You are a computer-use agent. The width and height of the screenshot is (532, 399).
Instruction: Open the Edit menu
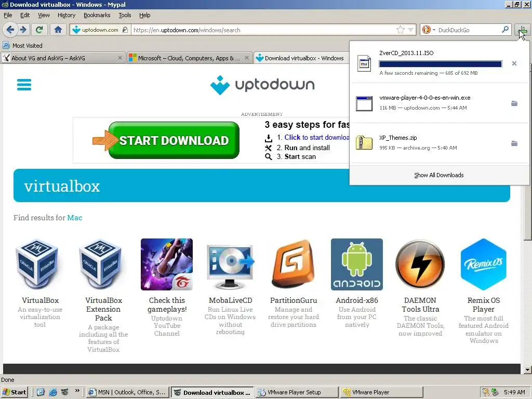click(25, 15)
